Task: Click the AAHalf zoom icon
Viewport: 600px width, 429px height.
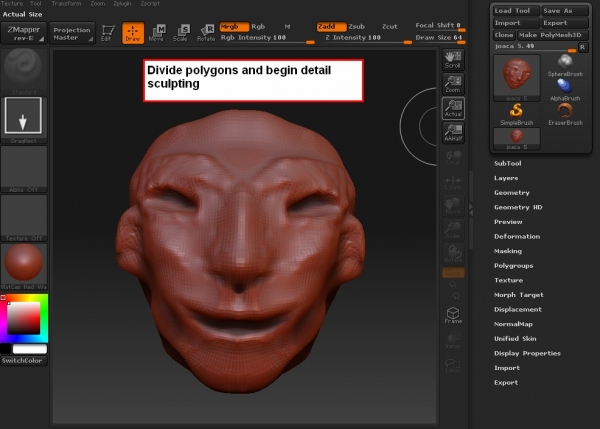Action: [453, 133]
